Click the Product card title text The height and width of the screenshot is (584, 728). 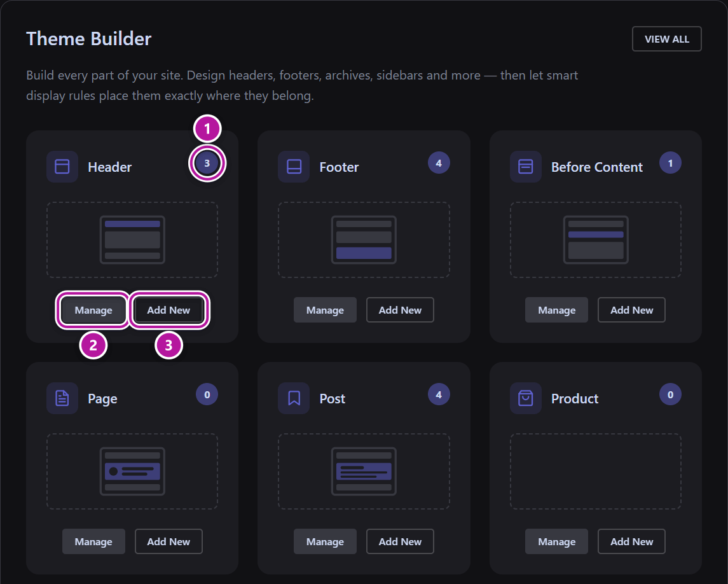[x=574, y=399]
